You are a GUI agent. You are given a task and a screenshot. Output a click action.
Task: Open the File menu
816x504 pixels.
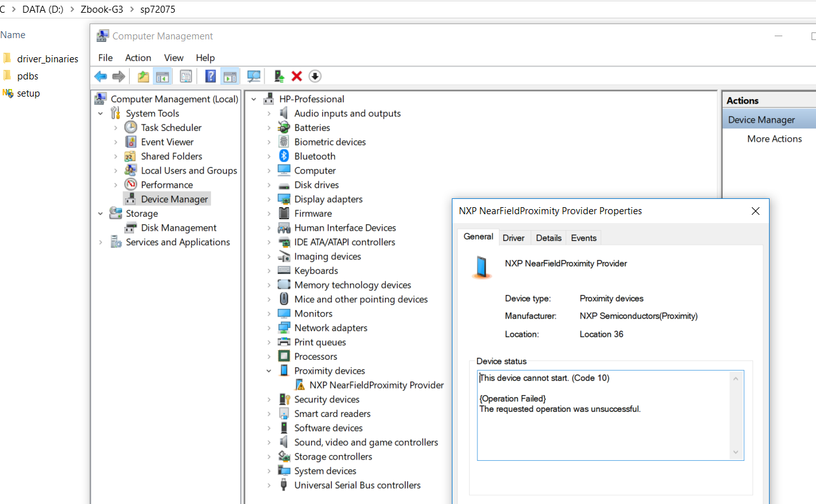105,58
